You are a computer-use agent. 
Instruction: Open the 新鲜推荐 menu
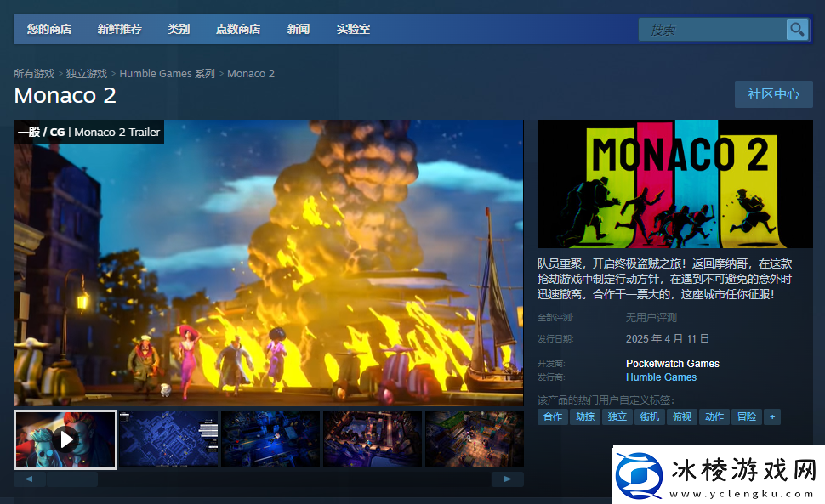pos(119,30)
